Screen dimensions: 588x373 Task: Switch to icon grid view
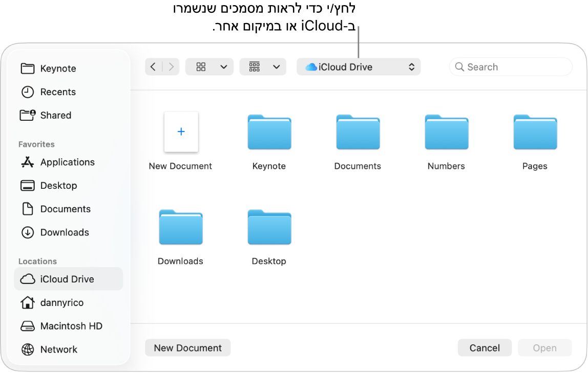click(201, 67)
